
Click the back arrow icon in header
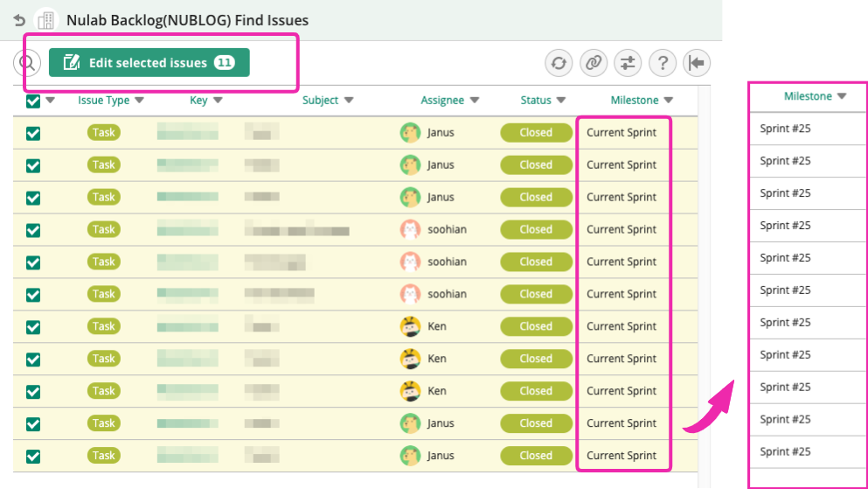[x=19, y=20]
